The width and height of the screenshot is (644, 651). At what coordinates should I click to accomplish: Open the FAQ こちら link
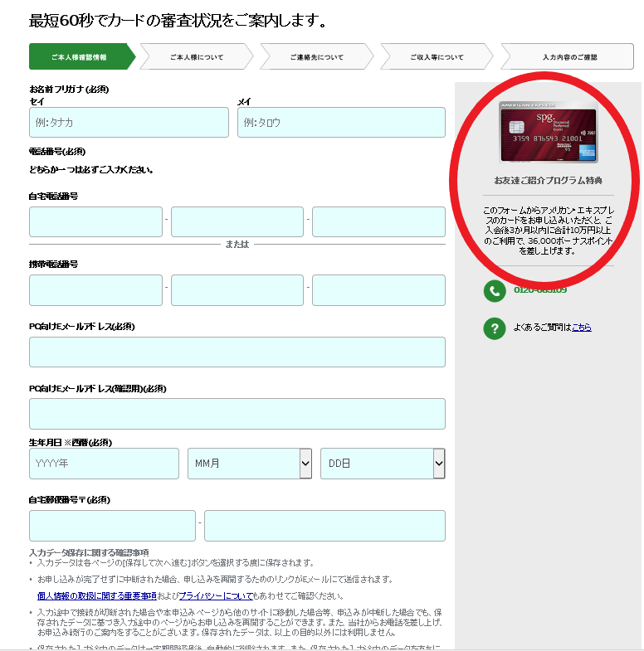point(582,328)
